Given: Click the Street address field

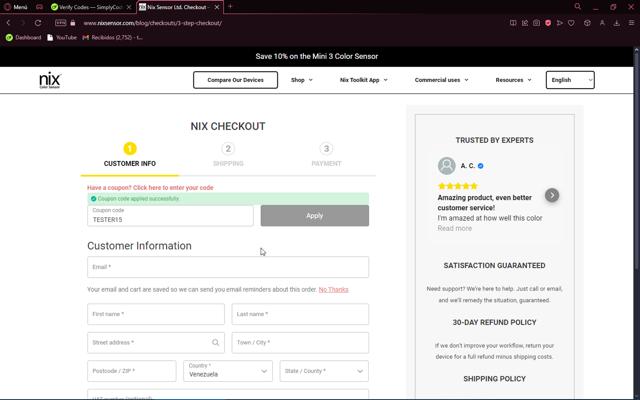Looking at the screenshot, I should 156,342.
